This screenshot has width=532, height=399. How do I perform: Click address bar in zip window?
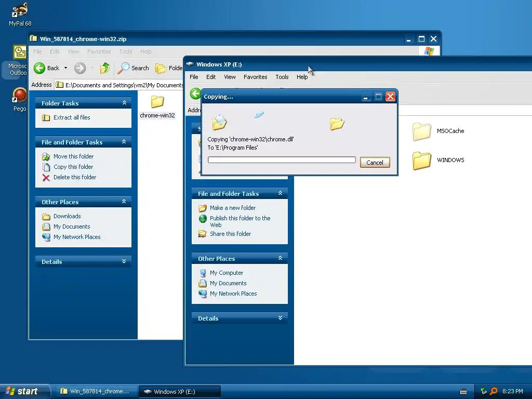point(119,85)
